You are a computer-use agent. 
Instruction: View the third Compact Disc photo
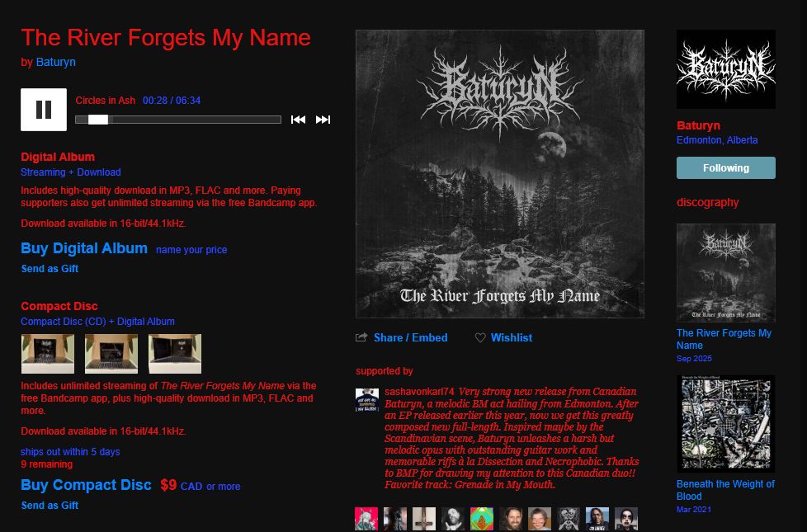175,354
